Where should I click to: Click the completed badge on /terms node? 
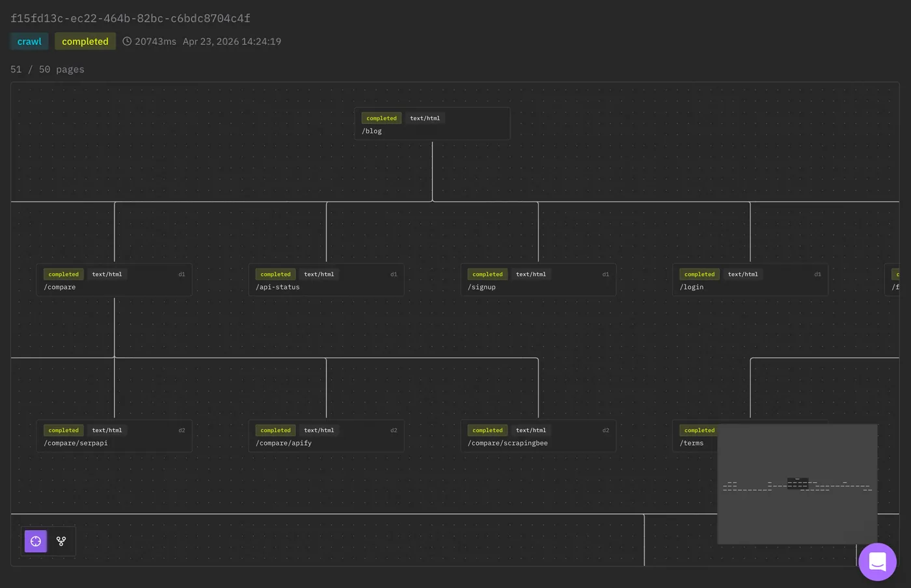(x=698, y=430)
